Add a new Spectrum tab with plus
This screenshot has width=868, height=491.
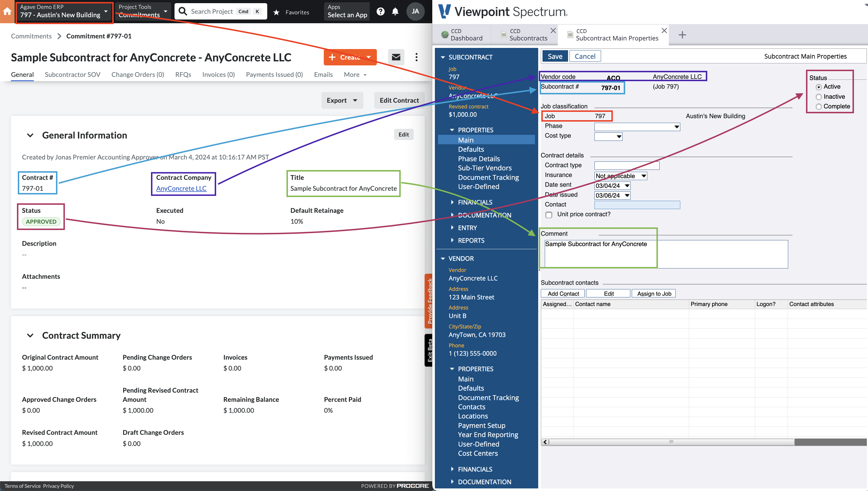pyautogui.click(x=682, y=35)
